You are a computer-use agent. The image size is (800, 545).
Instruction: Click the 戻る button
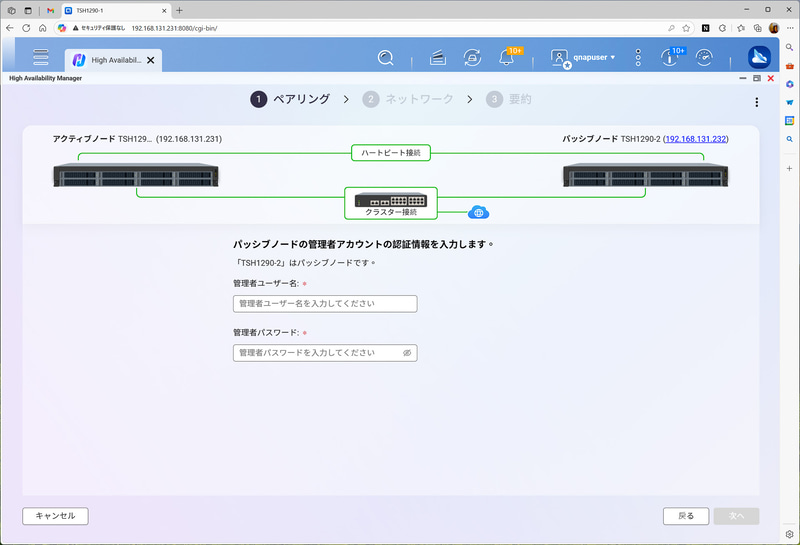686,516
